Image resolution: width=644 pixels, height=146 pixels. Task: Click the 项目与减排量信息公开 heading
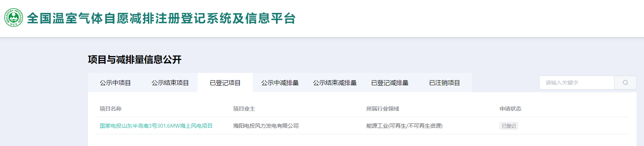(x=135, y=60)
